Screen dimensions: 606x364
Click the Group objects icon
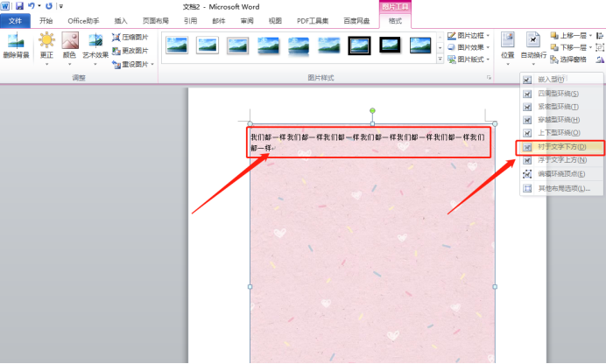coord(600,47)
